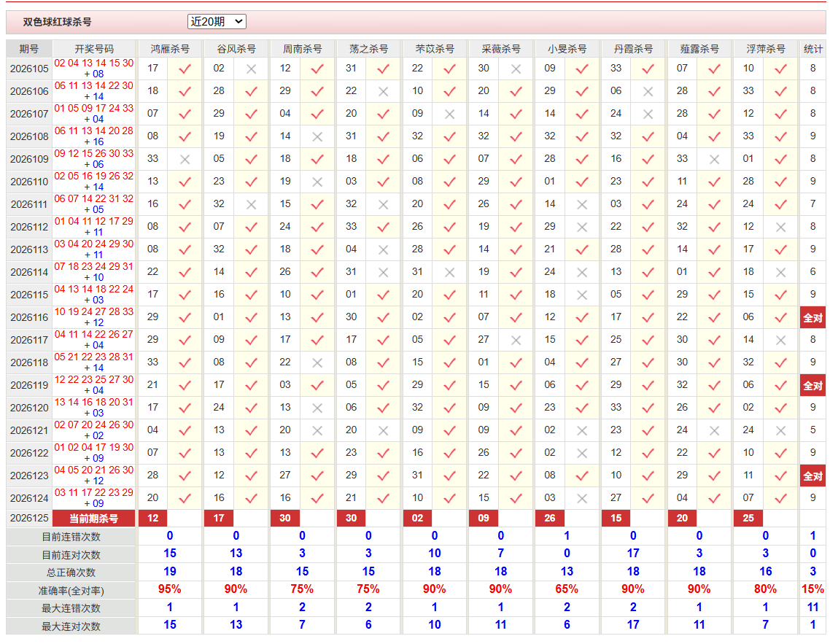Viewport: 830px width, 644px height.
Task: Select period number 2026121
Action: click(29, 431)
